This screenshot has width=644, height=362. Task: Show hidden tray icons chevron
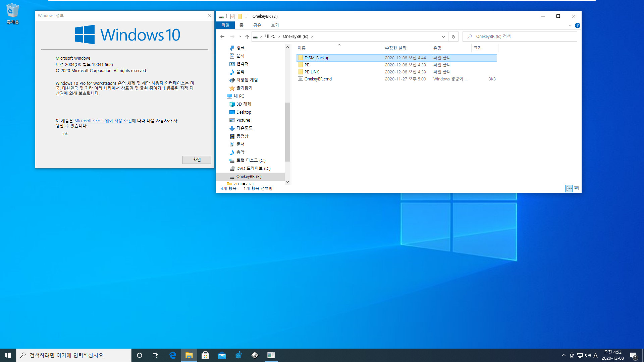click(563, 355)
